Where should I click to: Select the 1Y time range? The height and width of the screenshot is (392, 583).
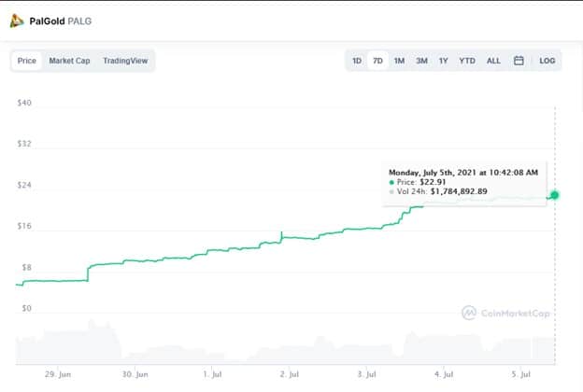[x=443, y=61]
